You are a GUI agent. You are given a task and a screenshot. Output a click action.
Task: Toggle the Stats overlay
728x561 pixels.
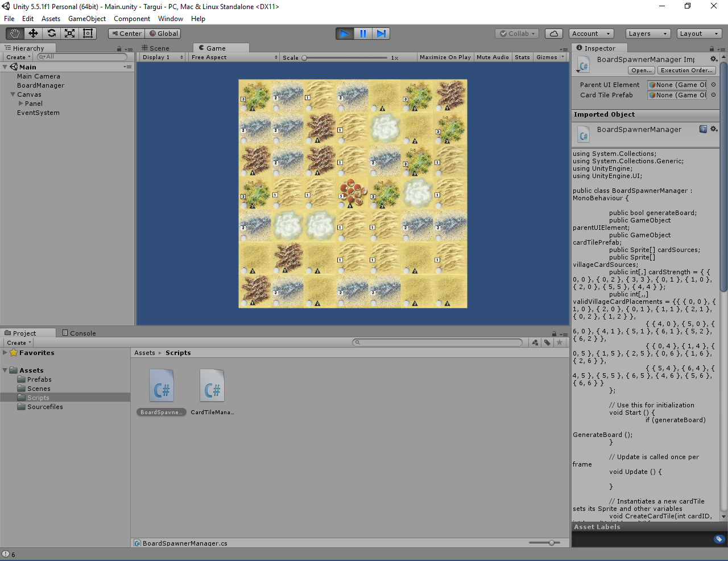click(522, 57)
